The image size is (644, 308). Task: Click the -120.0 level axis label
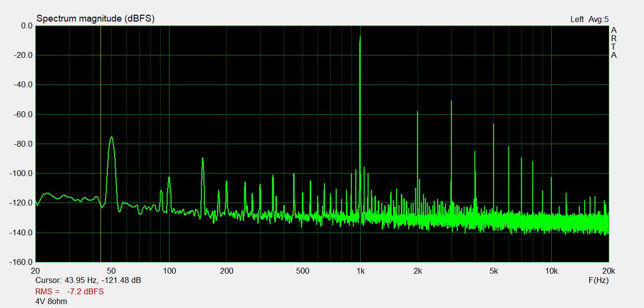[x=22, y=203]
